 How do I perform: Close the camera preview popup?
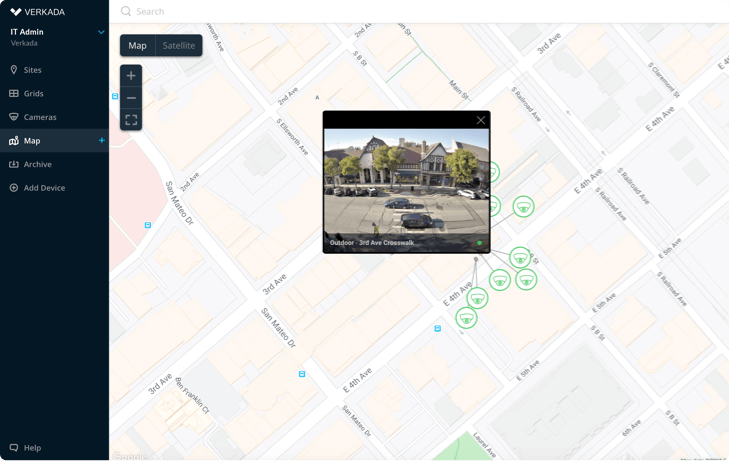pyautogui.click(x=481, y=120)
